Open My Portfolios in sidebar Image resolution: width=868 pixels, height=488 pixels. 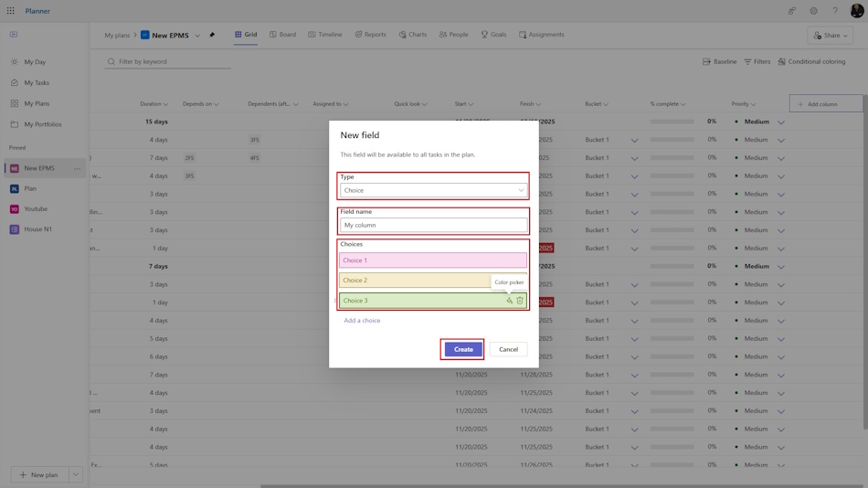[x=43, y=124]
